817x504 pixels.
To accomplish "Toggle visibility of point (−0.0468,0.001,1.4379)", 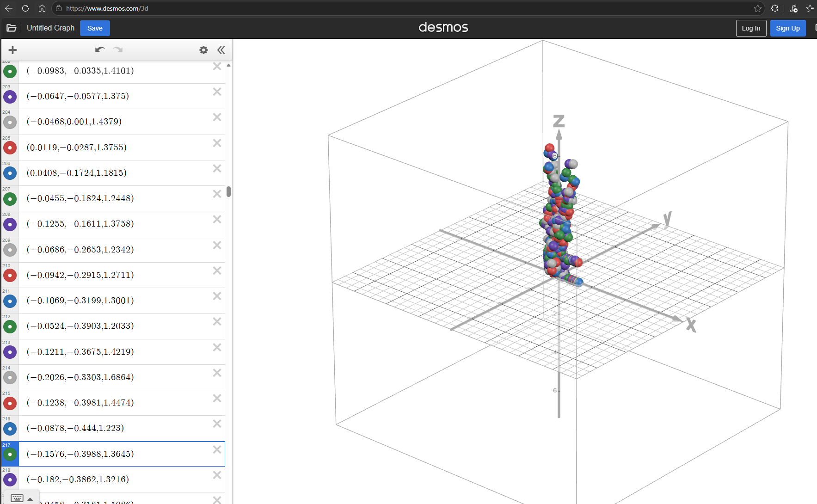I will point(10,122).
